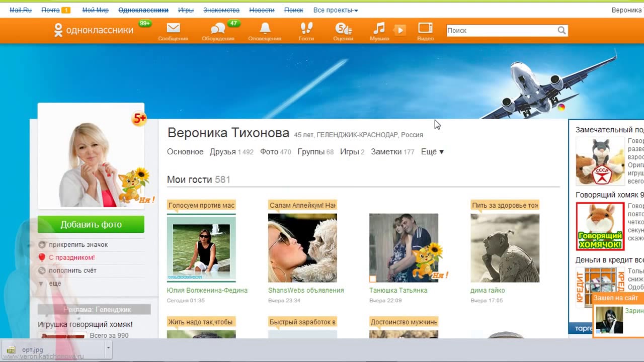Click the Одноклассники logo
The image size is (644, 362).
pyautogui.click(x=94, y=30)
